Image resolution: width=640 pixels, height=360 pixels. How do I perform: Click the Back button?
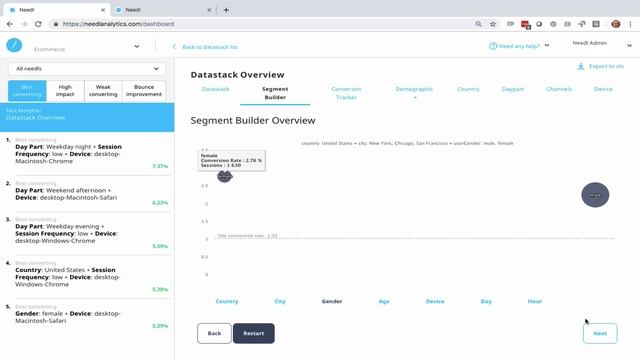coord(214,333)
